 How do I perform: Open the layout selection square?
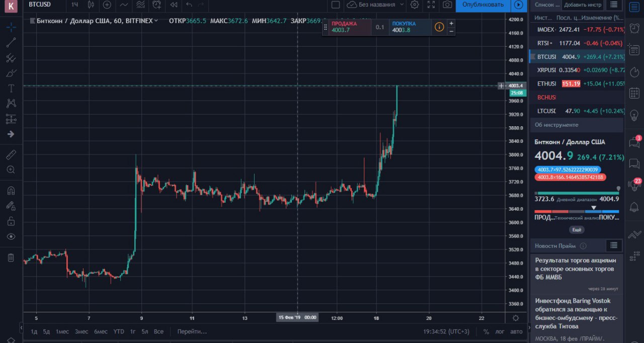coord(336,5)
